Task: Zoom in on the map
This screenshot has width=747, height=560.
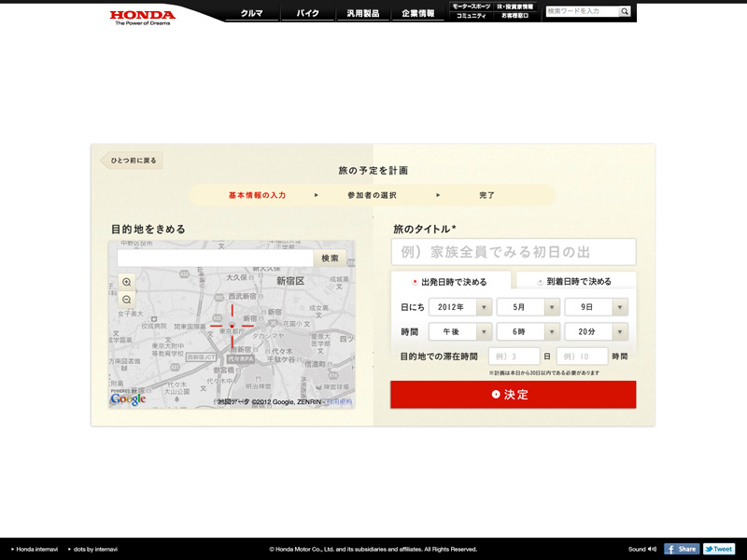Action: click(x=127, y=282)
